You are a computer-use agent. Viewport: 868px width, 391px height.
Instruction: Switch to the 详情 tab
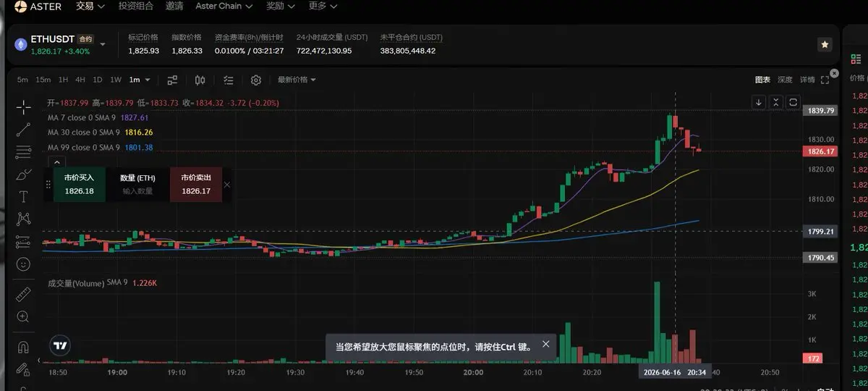pos(807,80)
